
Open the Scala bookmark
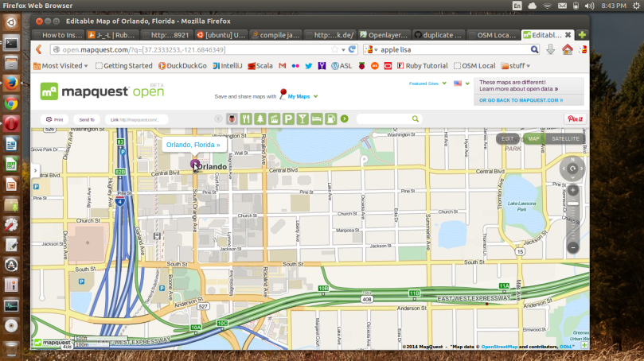point(260,66)
